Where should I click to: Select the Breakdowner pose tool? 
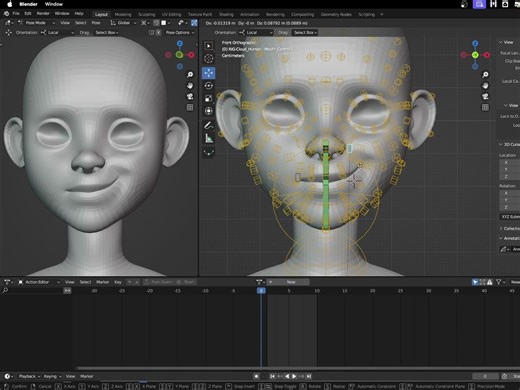point(209,153)
